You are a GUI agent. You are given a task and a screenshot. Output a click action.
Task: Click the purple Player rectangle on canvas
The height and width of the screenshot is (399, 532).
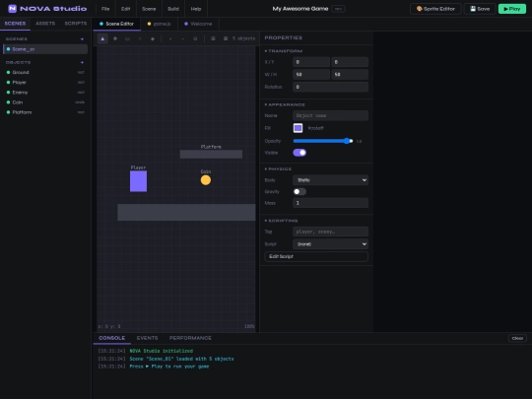point(139,181)
